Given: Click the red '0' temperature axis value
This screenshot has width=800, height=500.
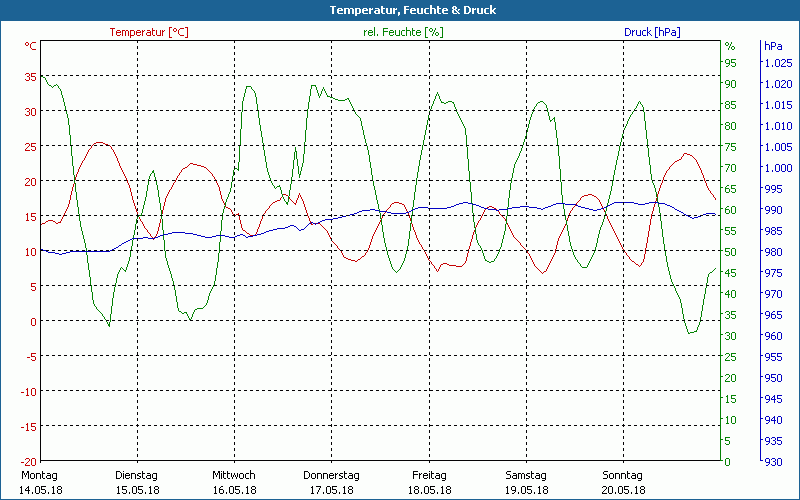Looking at the screenshot, I should 34,321.
